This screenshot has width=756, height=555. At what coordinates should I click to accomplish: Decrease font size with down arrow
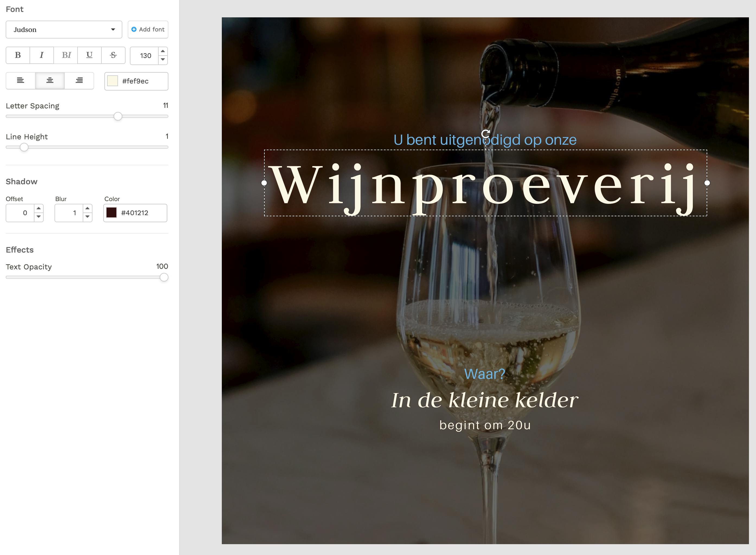tap(163, 59)
